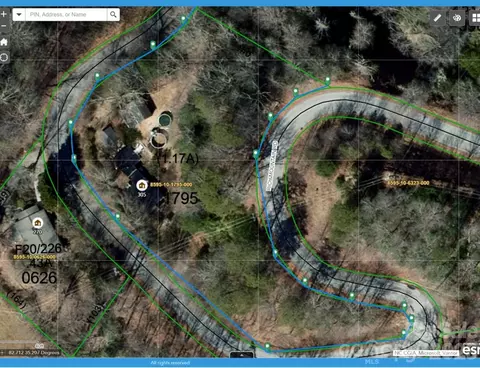
Task: Click acreage label (1.17A)
Action: point(178,159)
